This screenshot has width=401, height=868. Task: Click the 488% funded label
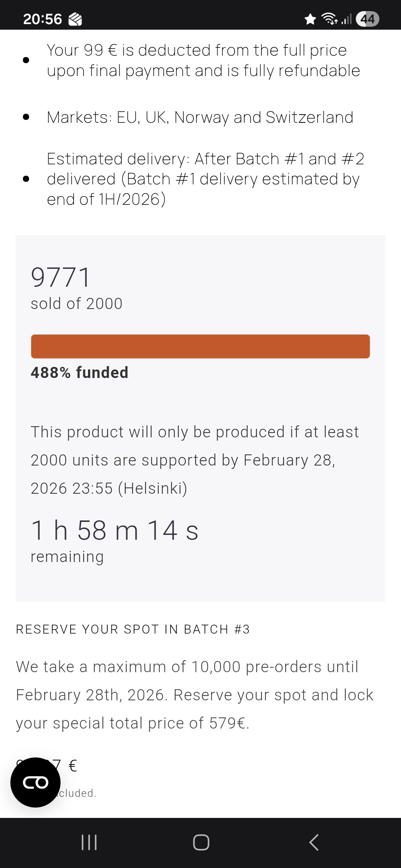point(79,372)
